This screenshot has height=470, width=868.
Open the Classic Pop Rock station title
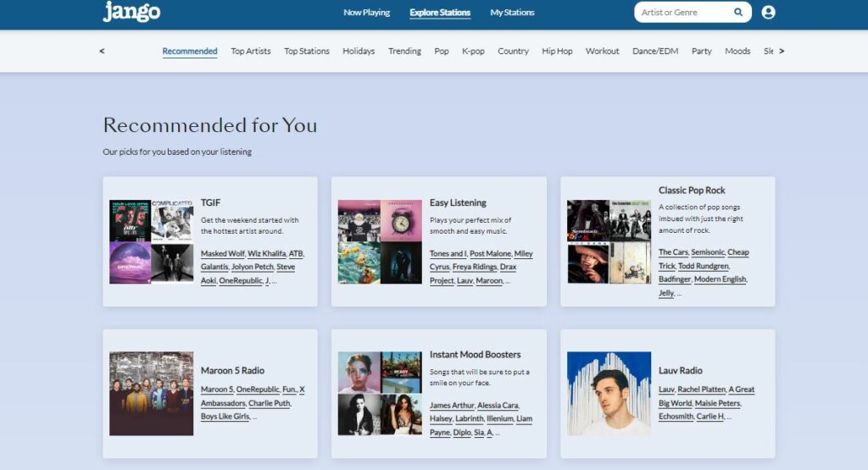[x=692, y=191]
